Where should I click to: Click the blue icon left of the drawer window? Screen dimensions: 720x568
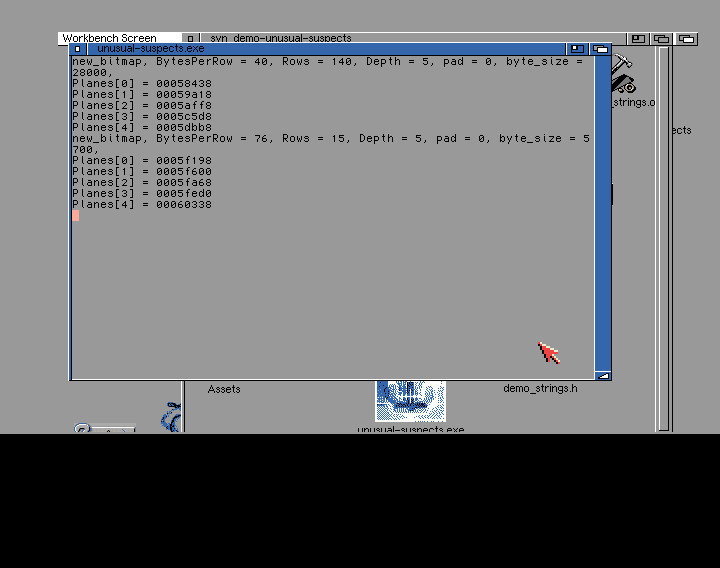click(171, 417)
